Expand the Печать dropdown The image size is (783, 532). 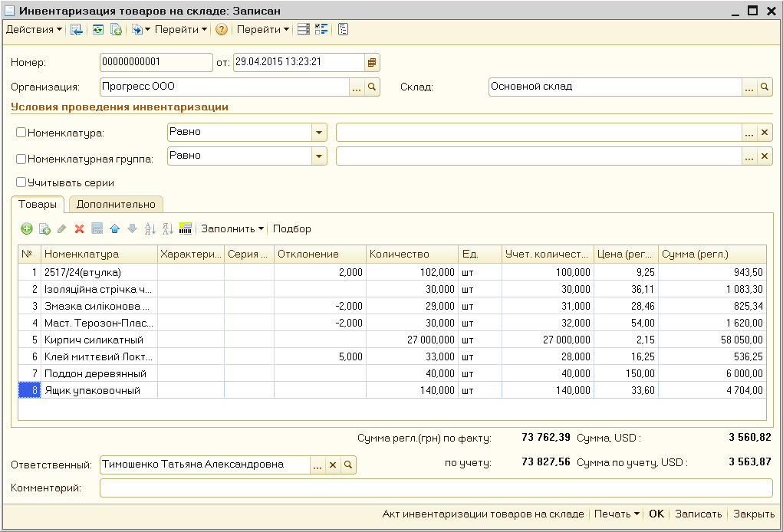tap(617, 514)
